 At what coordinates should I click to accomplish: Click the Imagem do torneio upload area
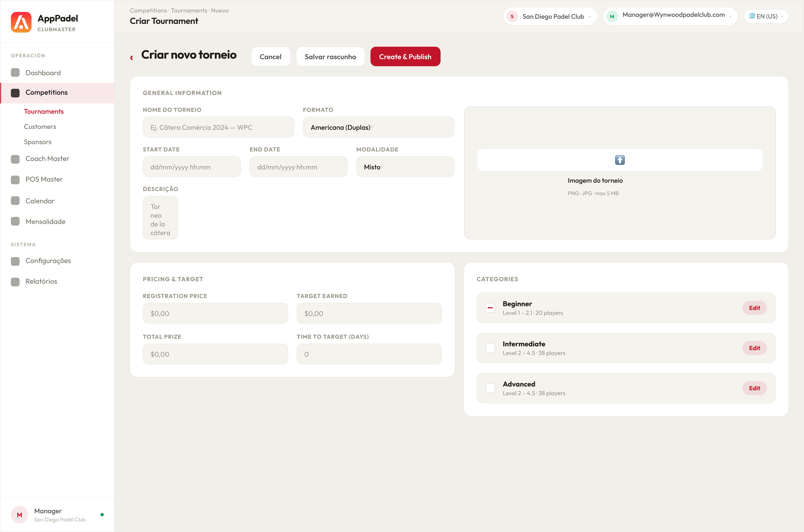[x=620, y=173]
